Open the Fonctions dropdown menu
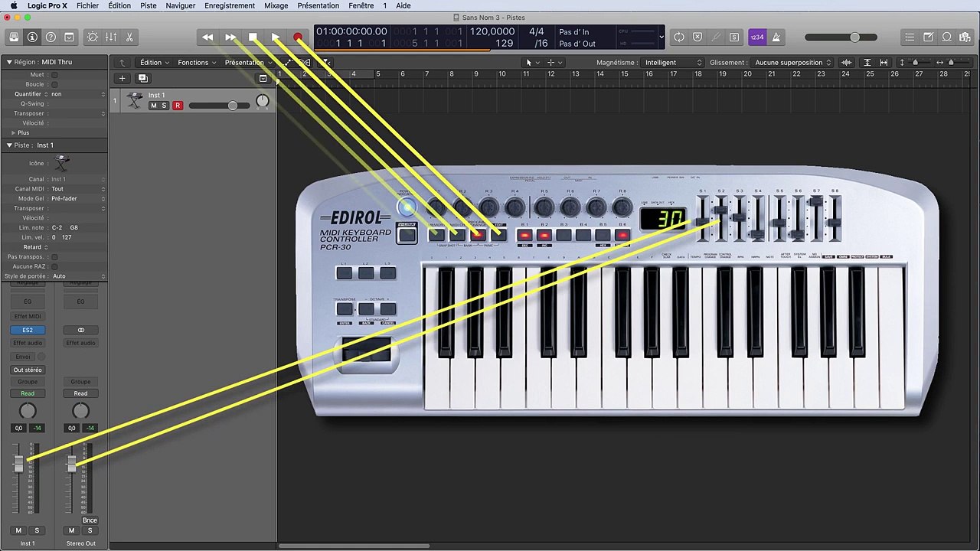Image resolution: width=980 pixels, height=551 pixels. point(196,63)
